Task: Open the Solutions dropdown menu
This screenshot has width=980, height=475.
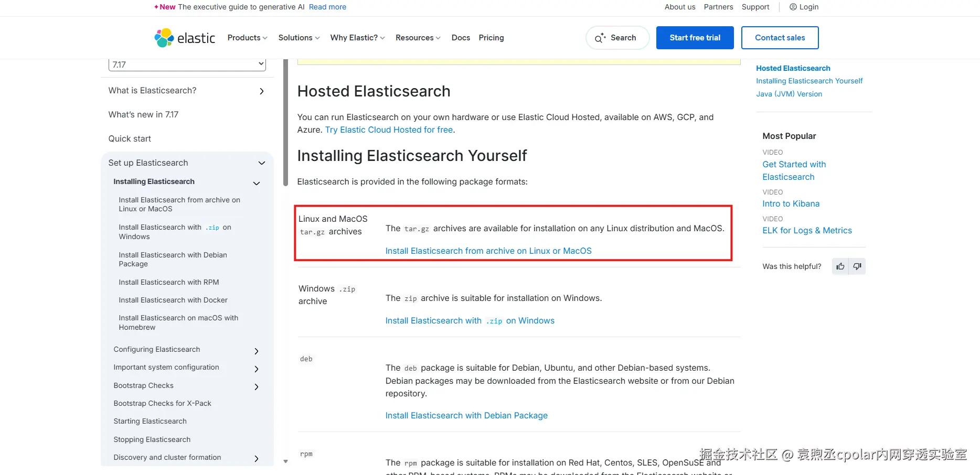Action: pos(299,38)
